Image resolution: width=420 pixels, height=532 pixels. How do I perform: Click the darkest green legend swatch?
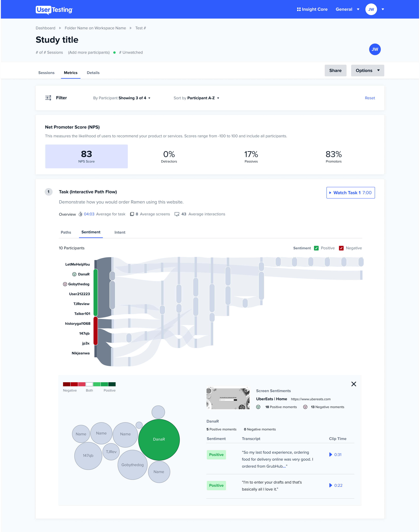click(112, 384)
